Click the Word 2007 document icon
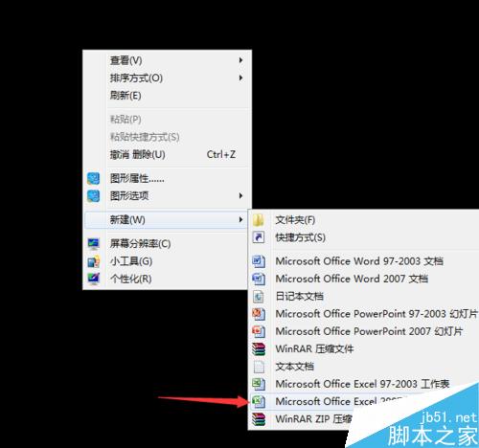The height and width of the screenshot is (448, 479). pos(259,279)
